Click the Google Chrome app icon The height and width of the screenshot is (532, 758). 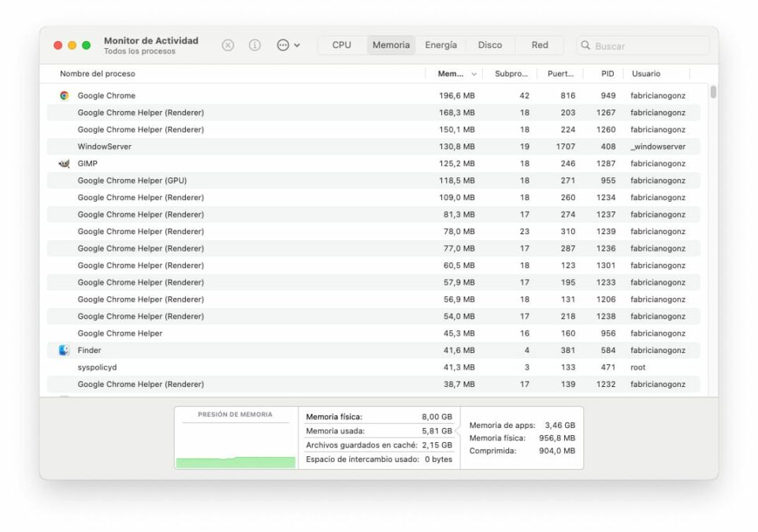pos(65,96)
